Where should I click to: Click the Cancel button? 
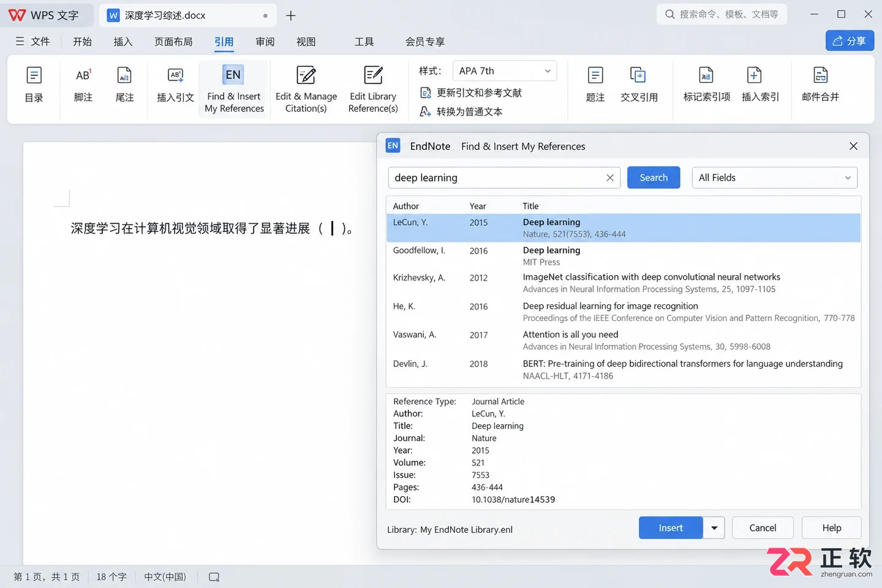tap(763, 528)
